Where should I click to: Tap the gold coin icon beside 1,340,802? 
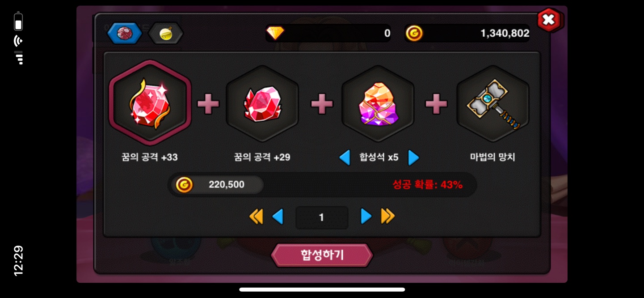pos(414,33)
